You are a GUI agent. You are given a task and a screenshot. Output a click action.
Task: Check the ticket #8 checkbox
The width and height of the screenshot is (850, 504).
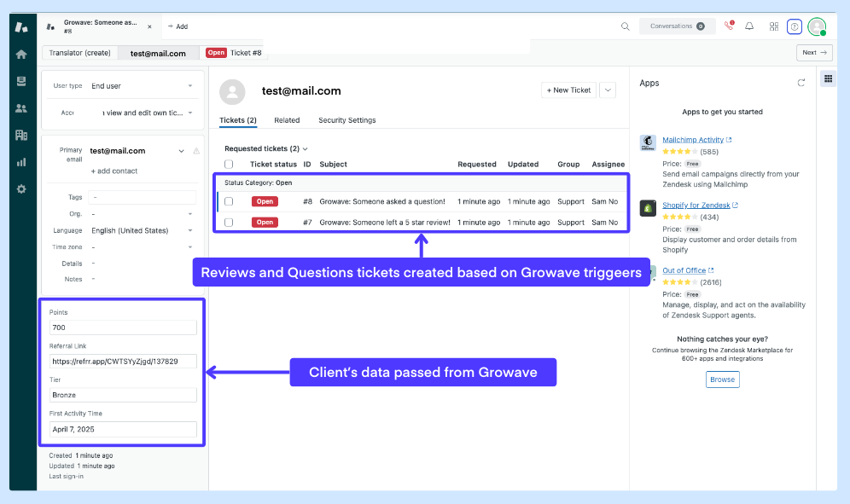(x=229, y=201)
